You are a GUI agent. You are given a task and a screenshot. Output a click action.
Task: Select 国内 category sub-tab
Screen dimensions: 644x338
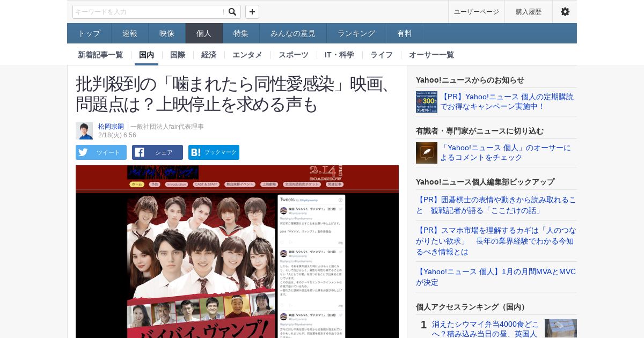click(x=147, y=55)
